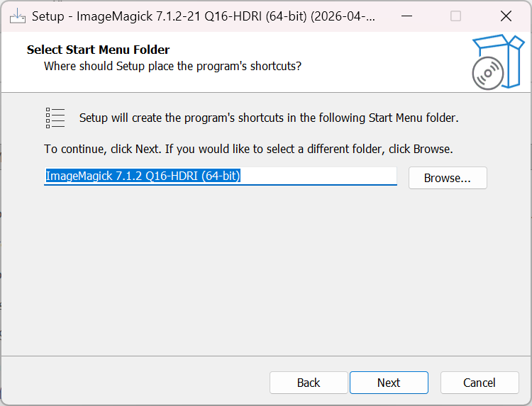Click the Setup installer icon in title bar
This screenshot has width=532, height=406.
click(x=17, y=16)
